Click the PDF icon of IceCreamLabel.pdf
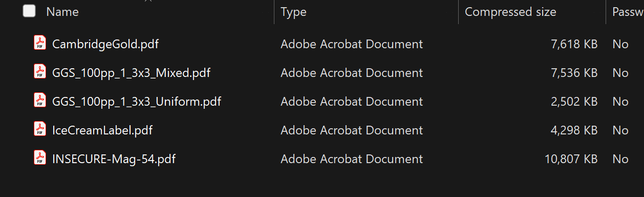The height and width of the screenshot is (197, 644). 39,129
